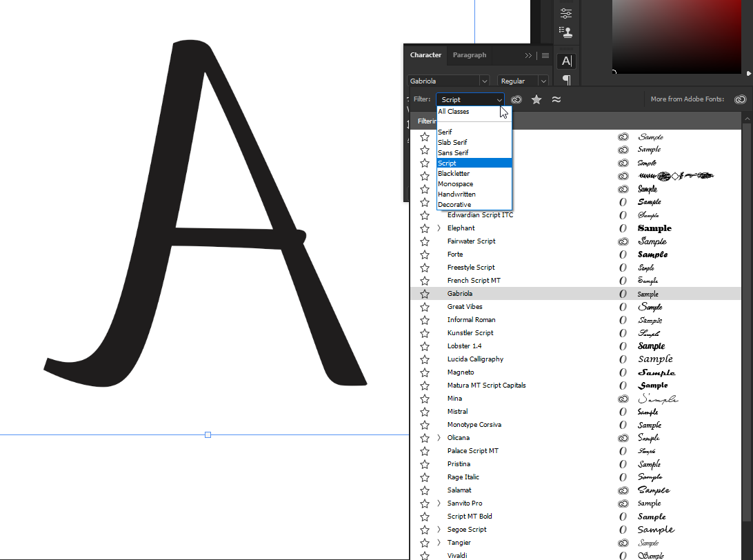Open the Character panel menu icon

pos(545,55)
